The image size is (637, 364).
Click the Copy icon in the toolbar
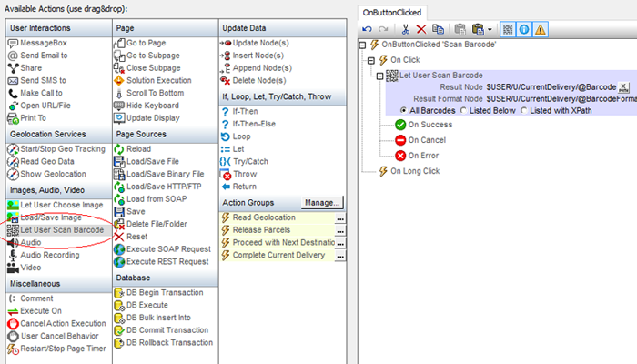click(438, 29)
